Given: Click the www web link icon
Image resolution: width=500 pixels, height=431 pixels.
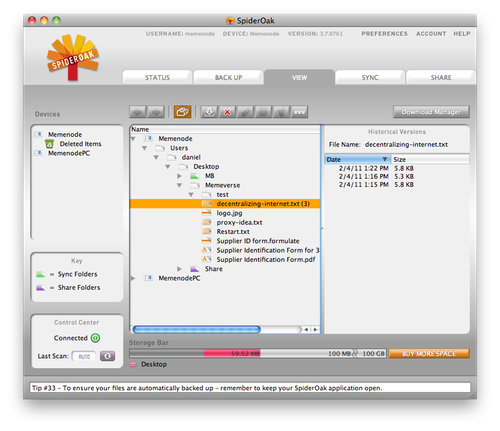Looking at the screenshot, I should pyautogui.click(x=299, y=112).
